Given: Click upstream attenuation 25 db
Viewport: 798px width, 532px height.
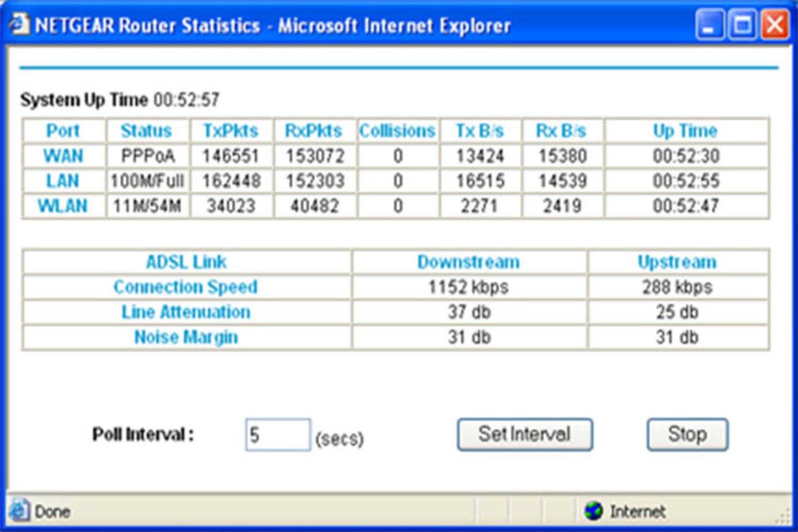Looking at the screenshot, I should pos(677,312).
